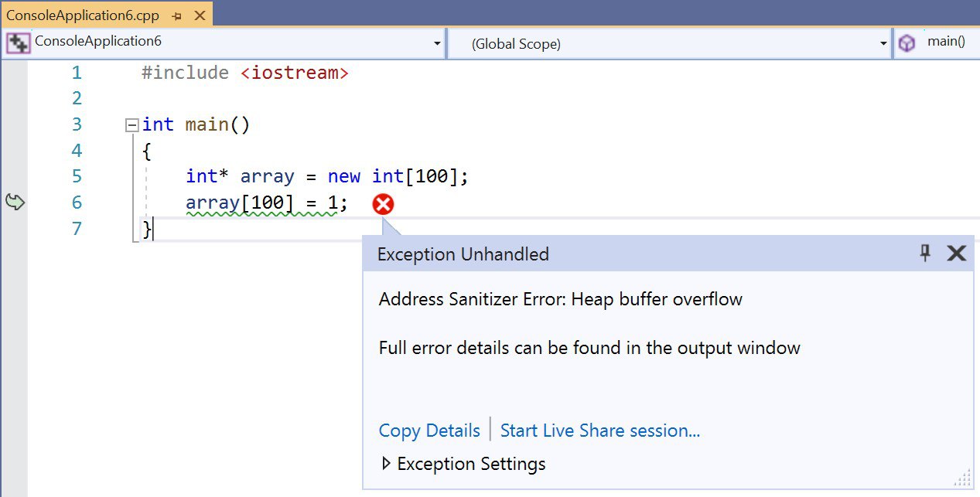980x497 pixels.
Task: Pin the Exception Unhandled popup
Action: pos(925,253)
